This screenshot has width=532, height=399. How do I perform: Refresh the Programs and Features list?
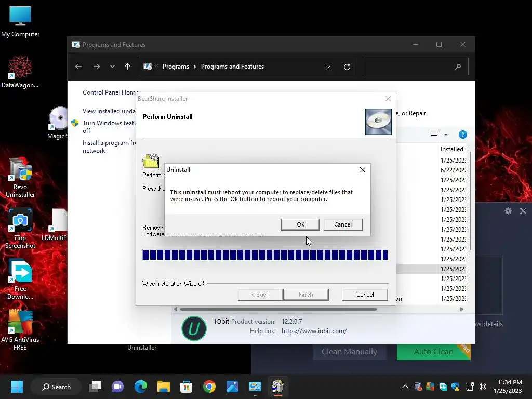347,67
